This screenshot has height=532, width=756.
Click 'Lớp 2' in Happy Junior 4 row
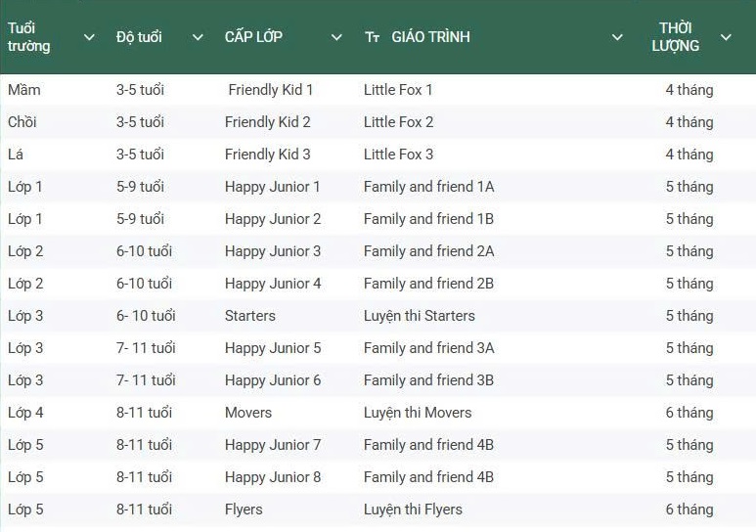(25, 284)
